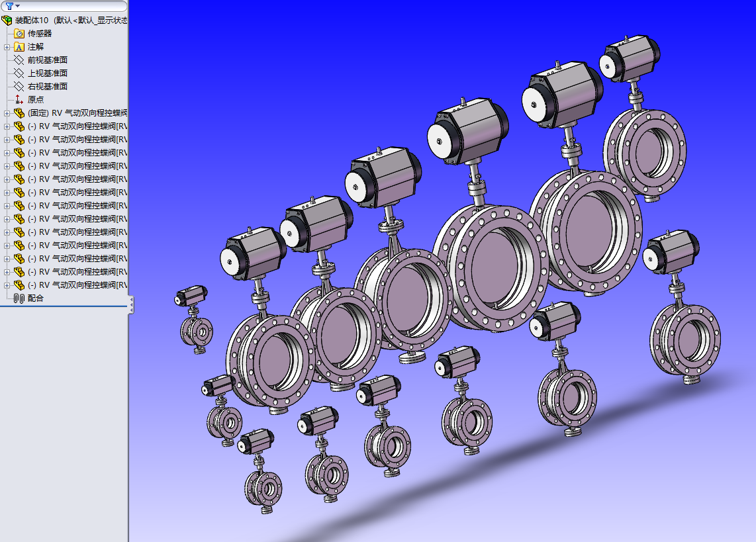Select the 传感器 tree label
756x542 pixels.
[x=40, y=34]
